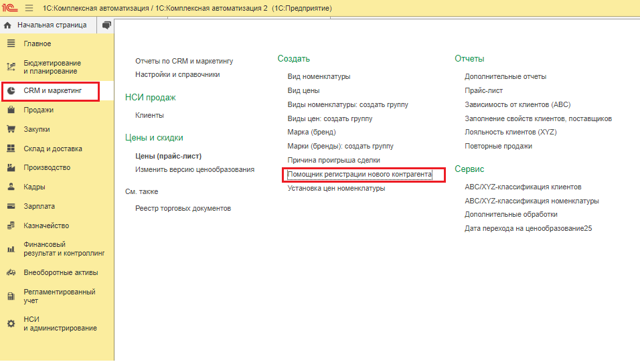Screen dimensions: 640x364
Task: Open Зависимость от клиентов (ABC) report
Action: point(517,104)
